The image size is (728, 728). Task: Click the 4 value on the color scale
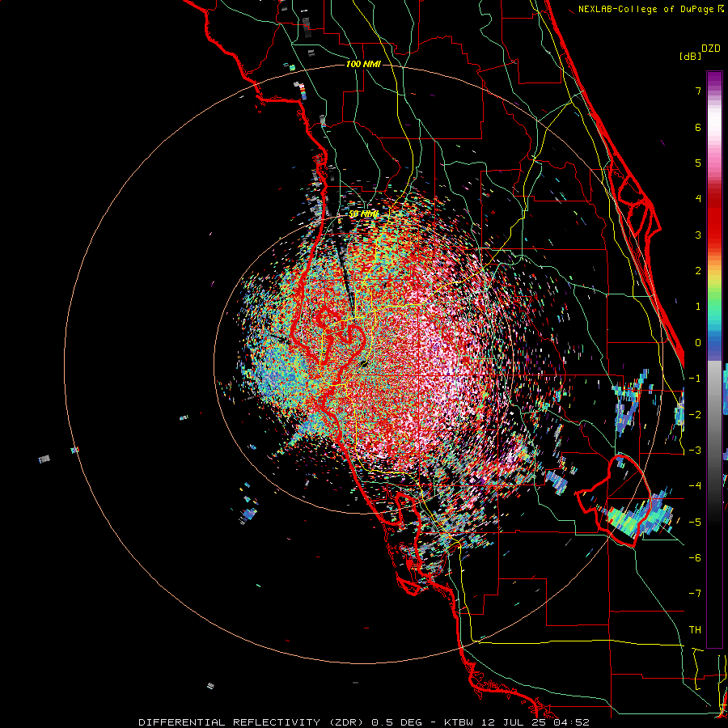pos(698,199)
